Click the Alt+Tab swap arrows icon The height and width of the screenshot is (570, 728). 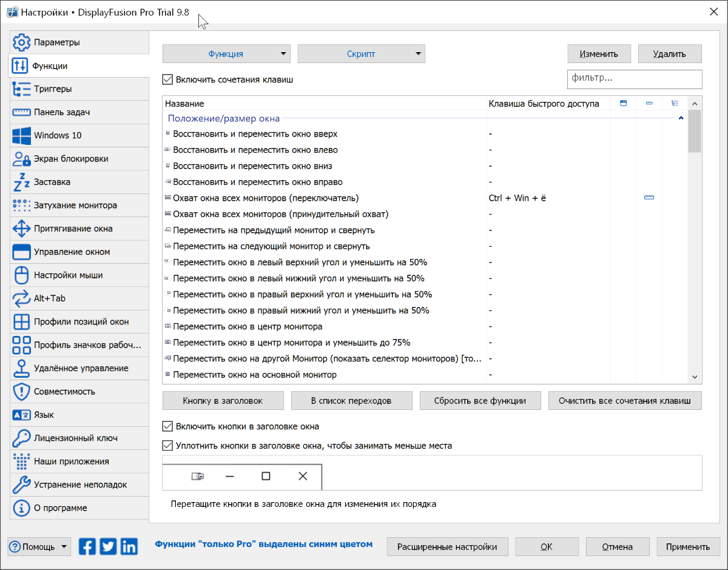click(21, 298)
